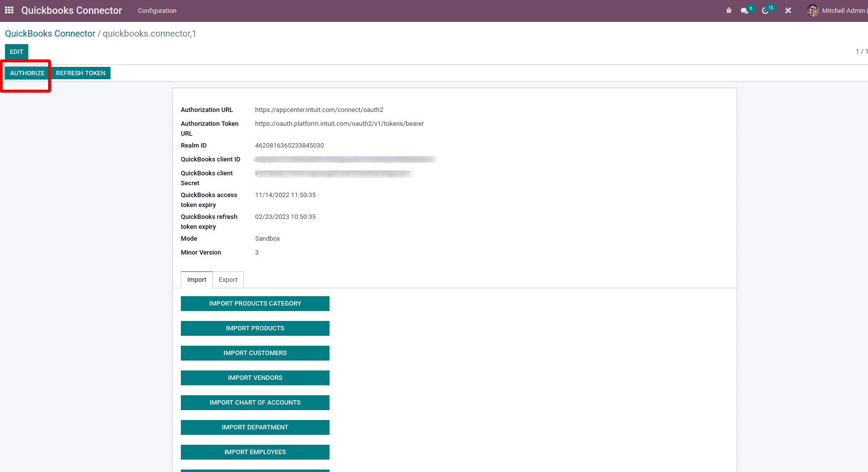This screenshot has width=868, height=472.
Task: Click the EDIT button
Action: coord(16,52)
